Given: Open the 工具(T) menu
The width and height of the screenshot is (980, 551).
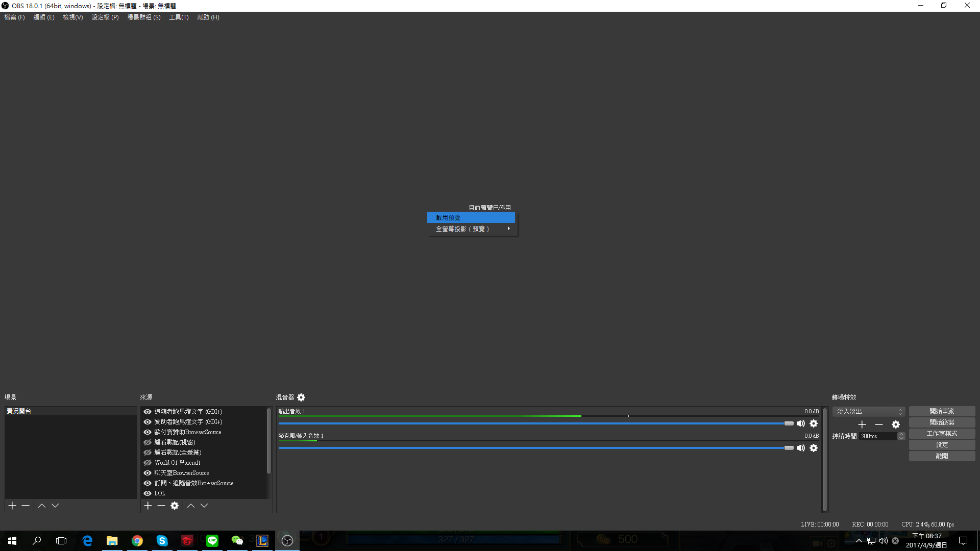Looking at the screenshot, I should click(x=179, y=17).
